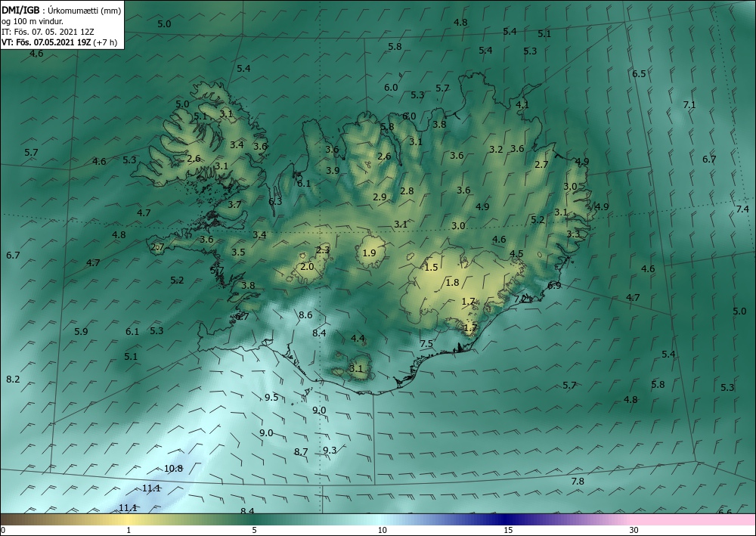Click the color scale label '15'

[x=508, y=530]
